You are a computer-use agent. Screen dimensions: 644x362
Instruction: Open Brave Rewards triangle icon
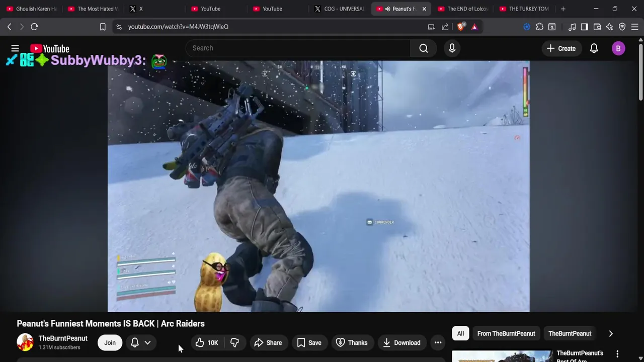click(x=474, y=27)
